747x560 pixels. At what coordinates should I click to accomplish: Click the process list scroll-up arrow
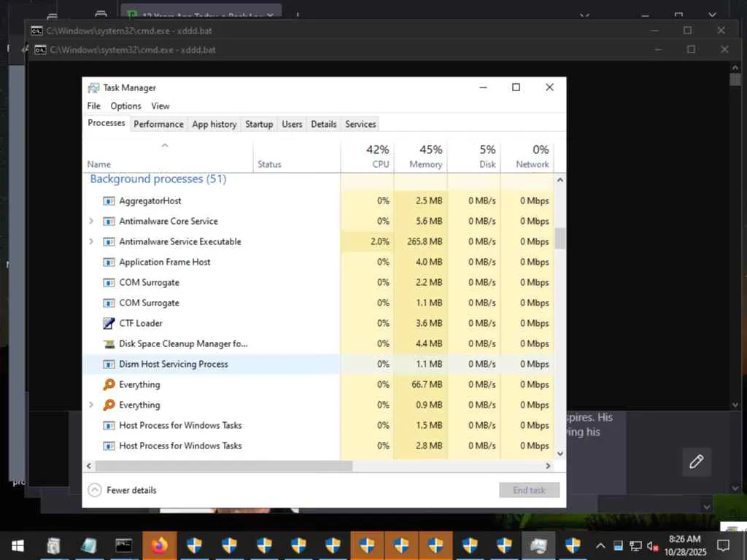coord(560,180)
